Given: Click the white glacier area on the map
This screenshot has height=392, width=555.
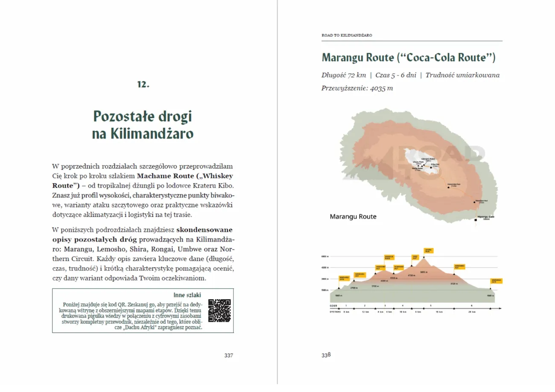Looking at the screenshot, I should tap(421, 159).
